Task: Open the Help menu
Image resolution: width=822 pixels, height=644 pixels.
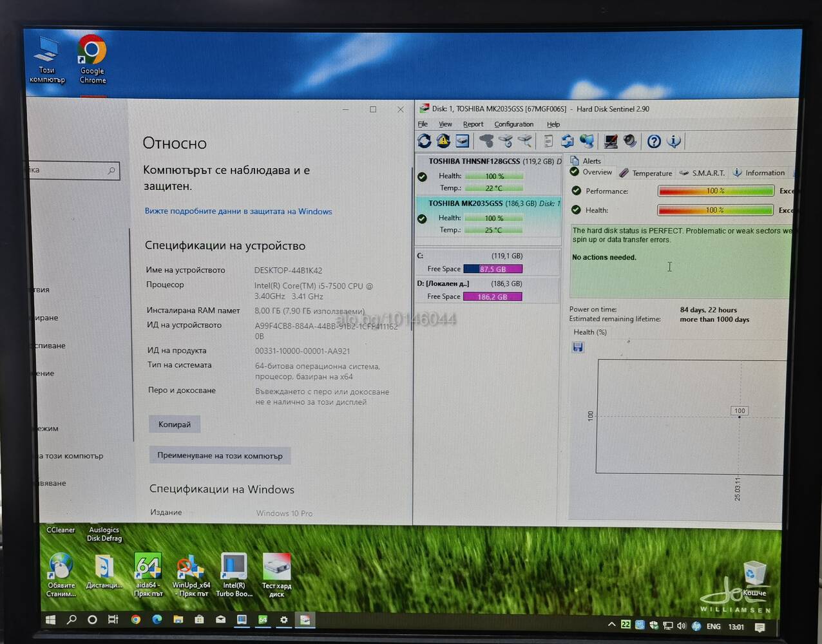Action: point(553,124)
